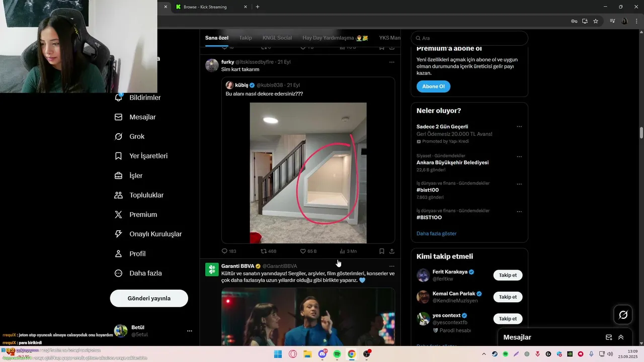Click the page vertical scrollbar thumb
Screen dimensions: 644x362
pos(641,133)
